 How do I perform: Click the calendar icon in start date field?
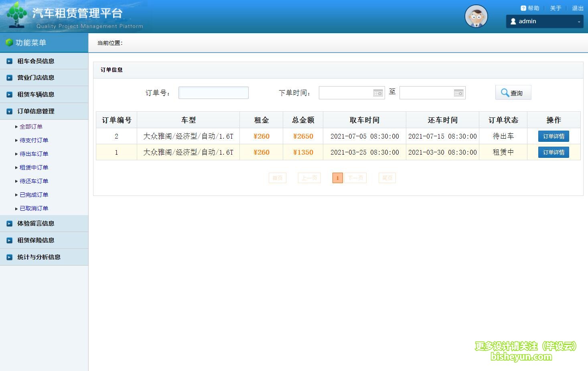(378, 93)
